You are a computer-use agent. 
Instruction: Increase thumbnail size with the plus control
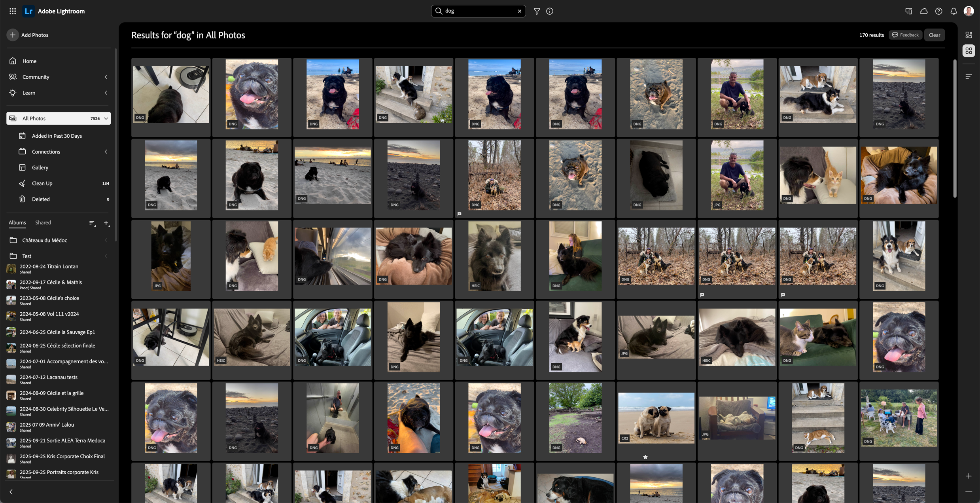point(969,476)
